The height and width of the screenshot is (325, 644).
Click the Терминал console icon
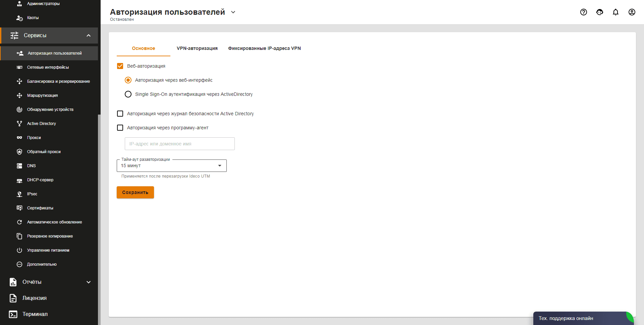point(13,314)
